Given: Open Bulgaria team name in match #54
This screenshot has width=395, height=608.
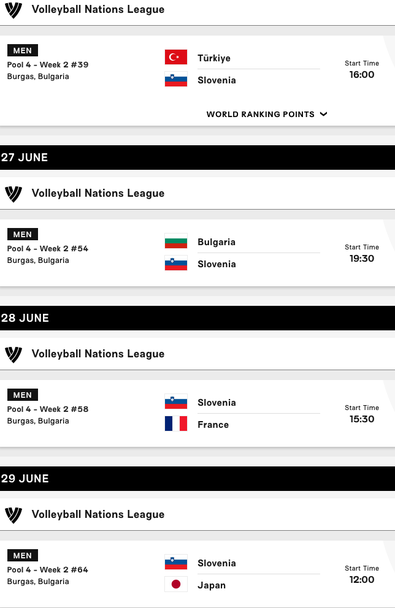Looking at the screenshot, I should pos(216,242).
